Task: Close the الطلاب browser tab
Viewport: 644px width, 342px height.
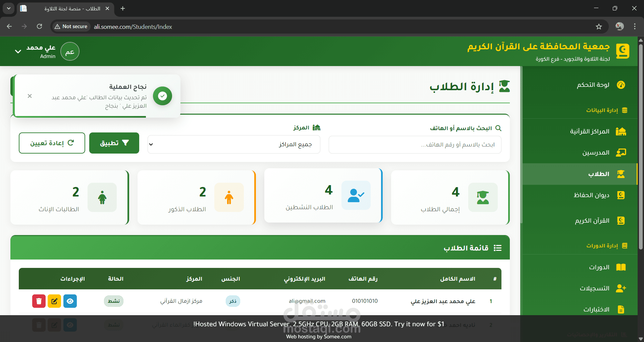Action: 107,8
